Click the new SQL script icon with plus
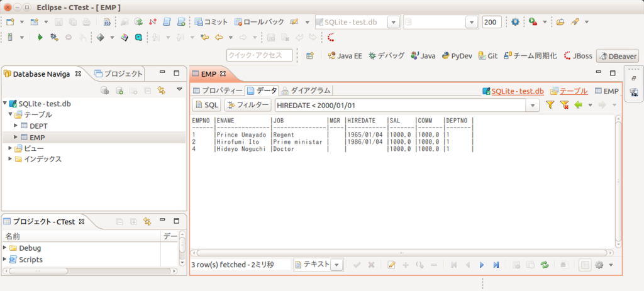 click(180, 22)
